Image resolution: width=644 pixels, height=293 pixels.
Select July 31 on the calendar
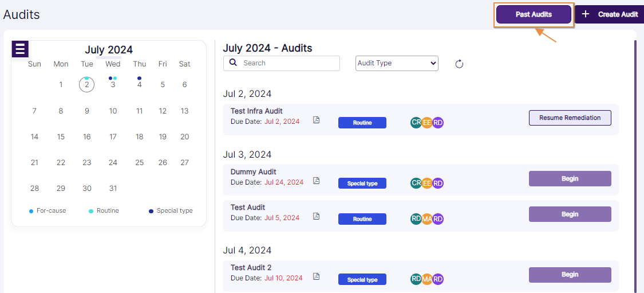[113, 189]
